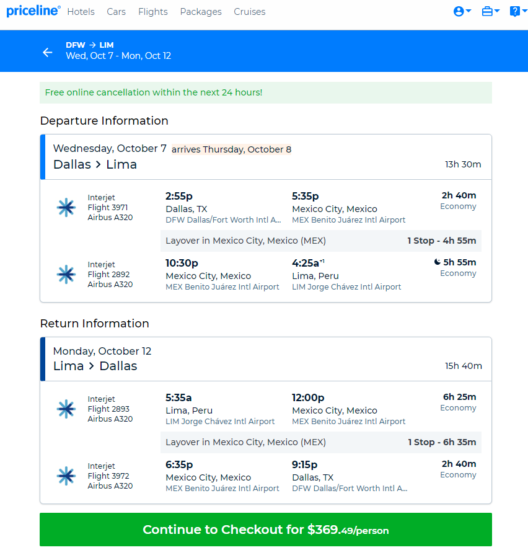This screenshot has height=550, width=528.
Task: Click the Wednesday, October 7 date
Action: 110,148
